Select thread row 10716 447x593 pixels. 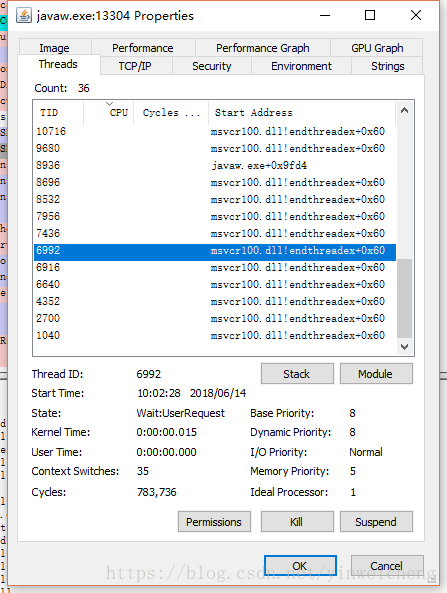point(215,132)
